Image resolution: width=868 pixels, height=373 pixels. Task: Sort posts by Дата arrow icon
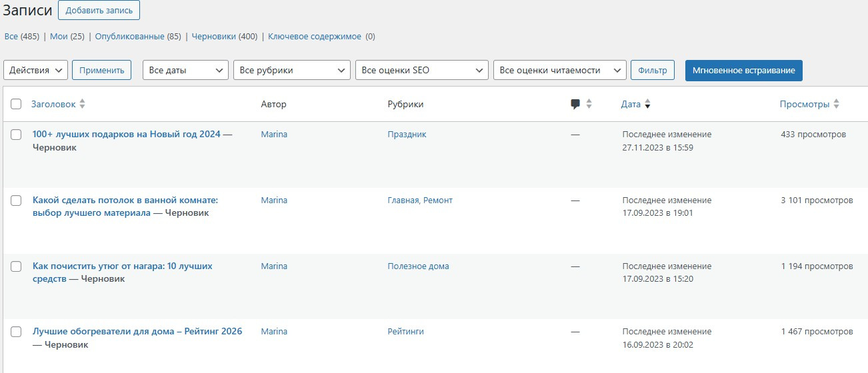click(647, 105)
